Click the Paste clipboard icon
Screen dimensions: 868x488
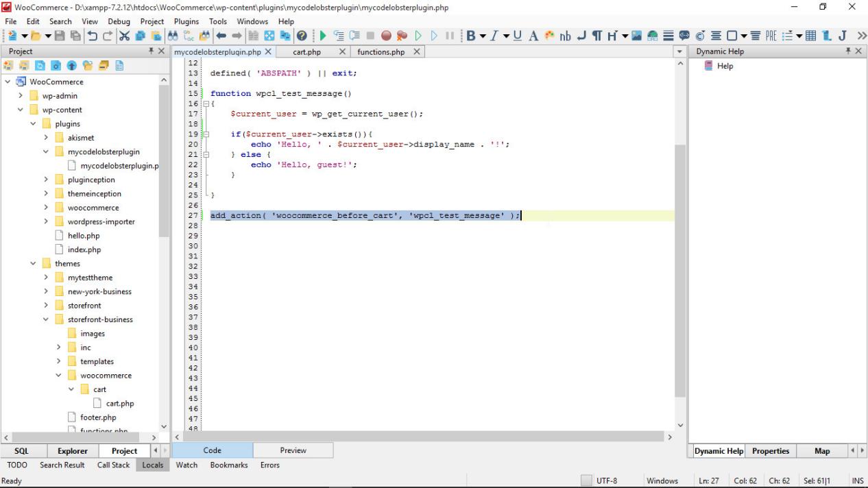(x=156, y=36)
